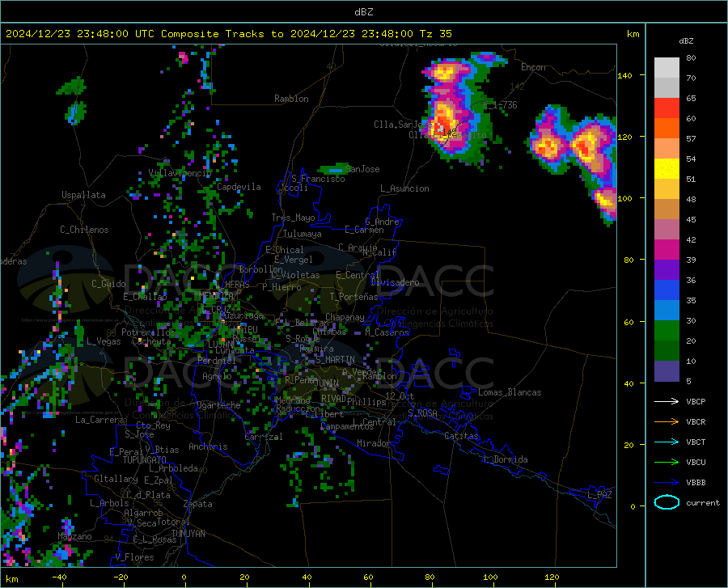Click the blue VBBB arrow in legend

[x=667, y=483]
